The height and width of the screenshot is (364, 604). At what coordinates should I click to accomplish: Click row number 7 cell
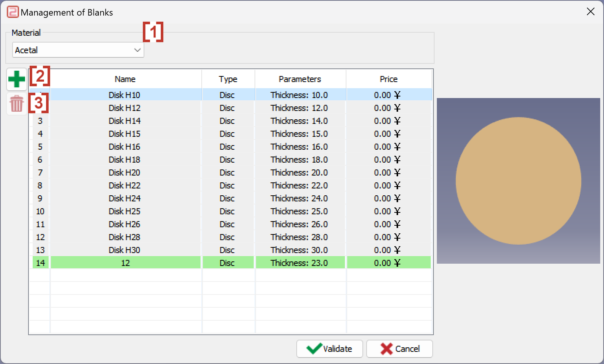[x=40, y=173]
